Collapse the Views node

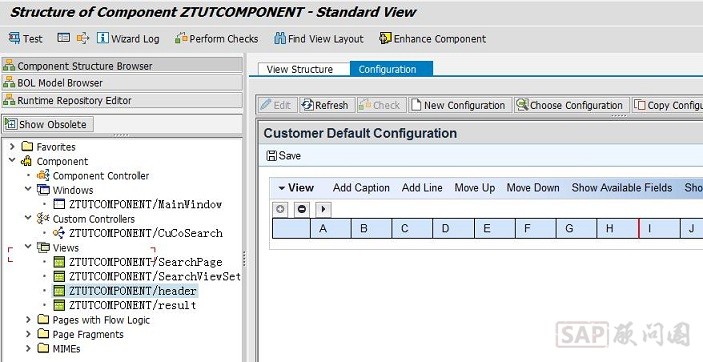pos(28,247)
